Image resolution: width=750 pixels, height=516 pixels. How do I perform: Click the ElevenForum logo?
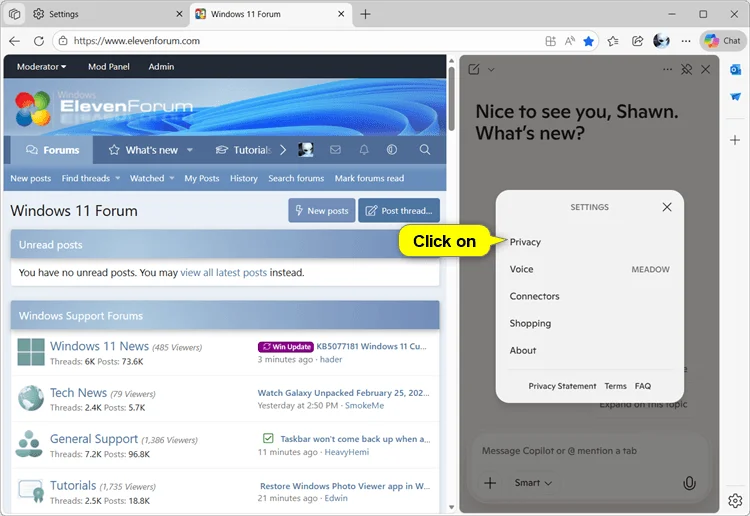point(104,109)
